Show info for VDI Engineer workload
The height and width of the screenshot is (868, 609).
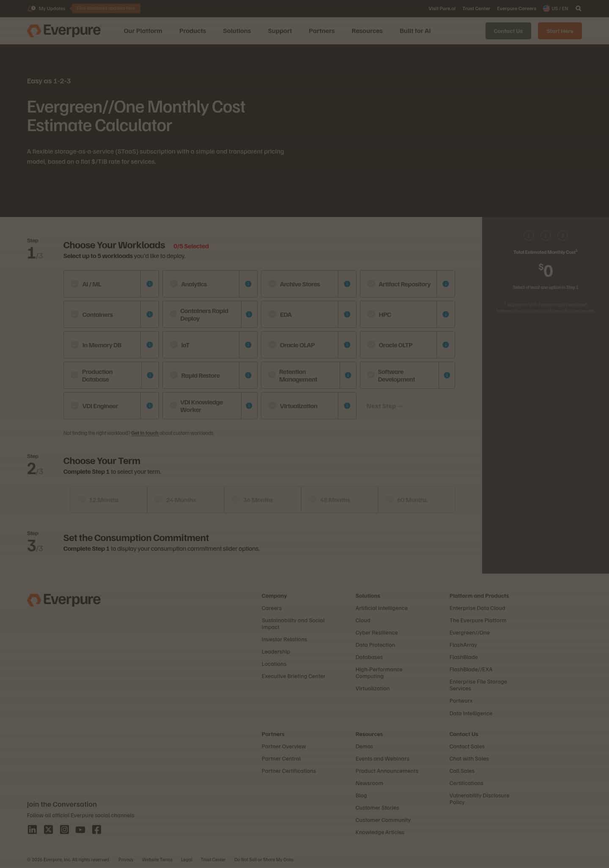(x=150, y=406)
